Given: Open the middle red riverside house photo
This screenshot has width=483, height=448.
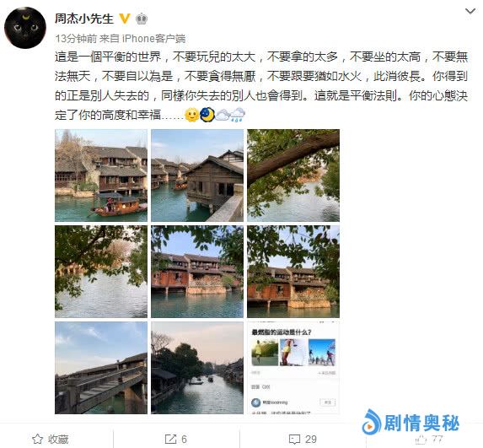Looking at the screenshot, I should click(x=197, y=272).
